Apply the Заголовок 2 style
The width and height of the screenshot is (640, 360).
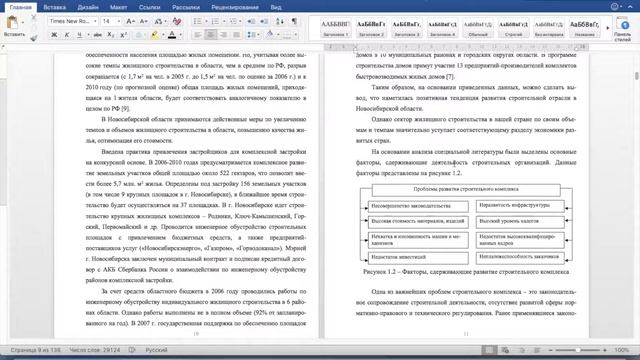(371, 28)
